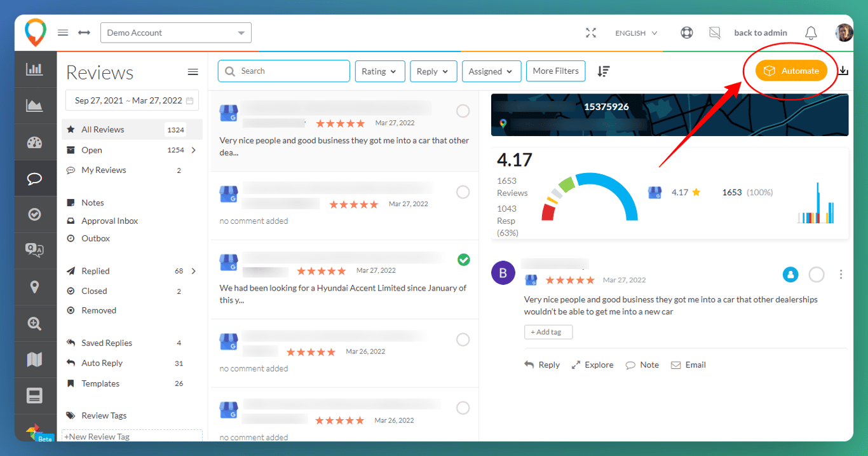Screen dimensions: 868x456
Task: Open the Demo Account dropdown
Action: 176,33
